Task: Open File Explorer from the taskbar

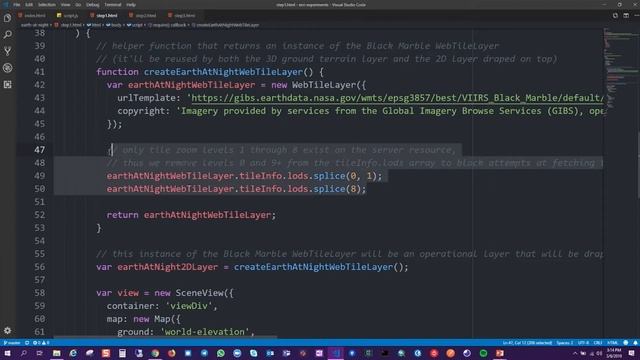Action: click(56, 353)
